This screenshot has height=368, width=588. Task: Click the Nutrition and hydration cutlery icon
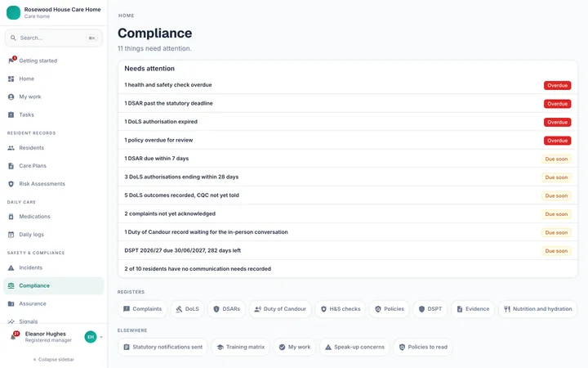[x=507, y=309]
